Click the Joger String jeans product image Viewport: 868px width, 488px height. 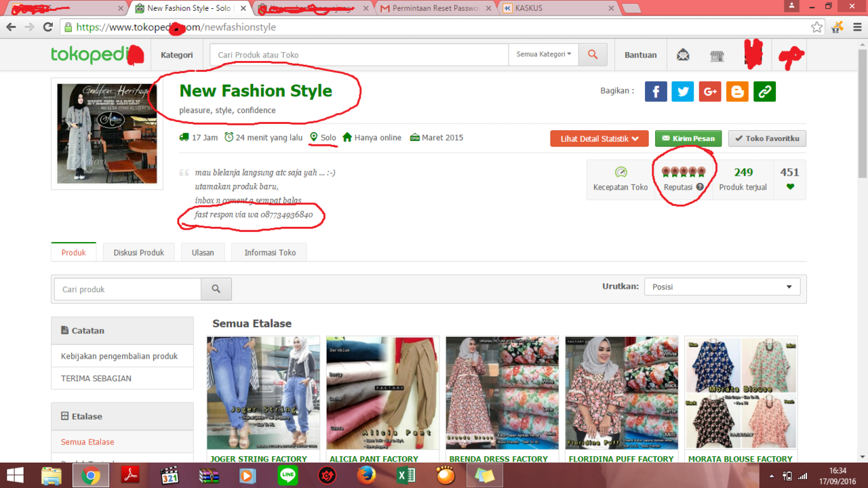click(x=263, y=393)
